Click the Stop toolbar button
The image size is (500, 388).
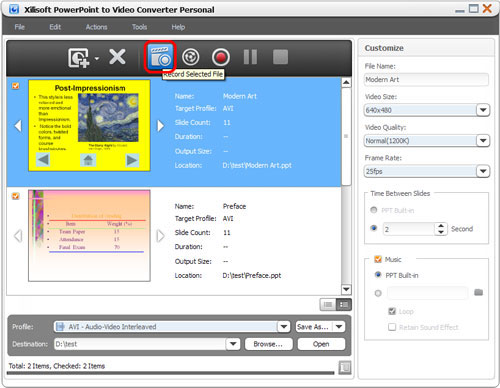[x=280, y=57]
